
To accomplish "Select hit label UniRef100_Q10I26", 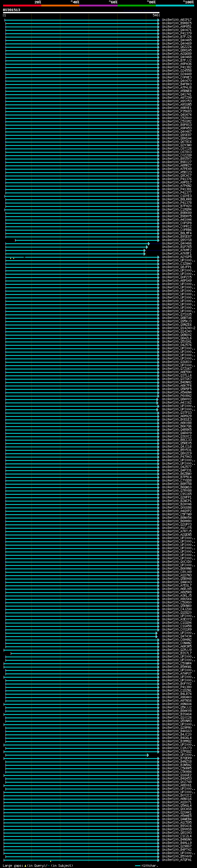I will coord(176,717).
